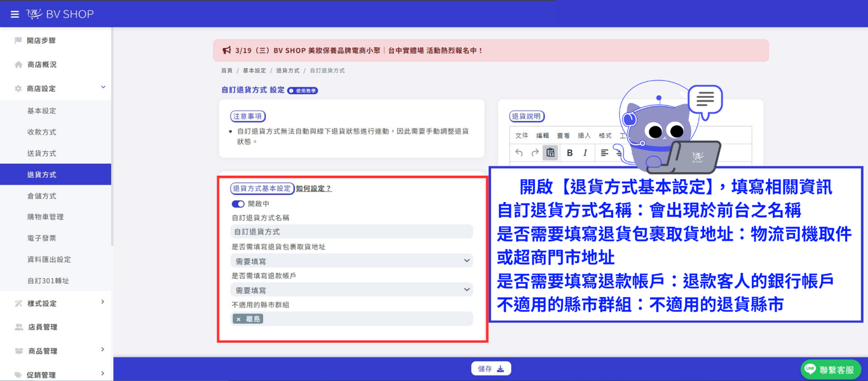The image size is (868, 381).
Task: Expand the 商品管理 sidebar section
Action: click(x=103, y=350)
